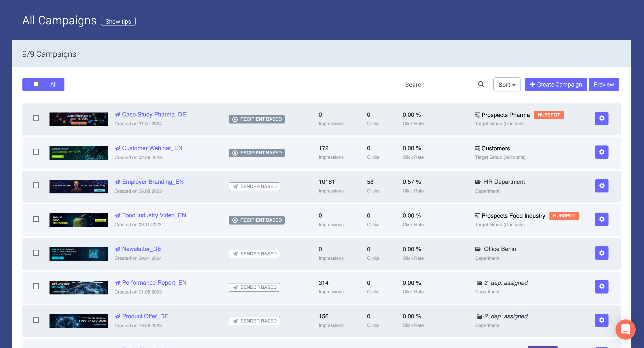Click gear icon for Product Offer_DE row
Image resolution: width=644 pixels, height=348 pixels.
[601, 320]
